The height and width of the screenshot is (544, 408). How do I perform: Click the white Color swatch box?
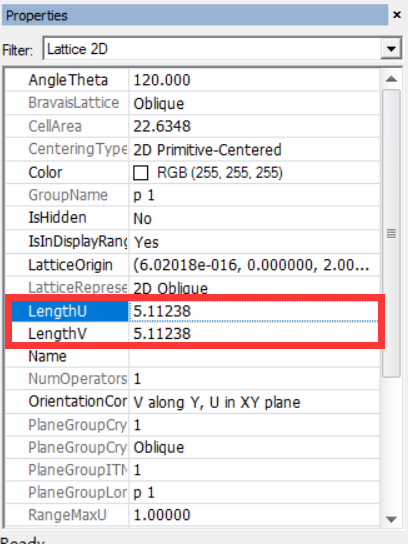pyautogui.click(x=141, y=173)
